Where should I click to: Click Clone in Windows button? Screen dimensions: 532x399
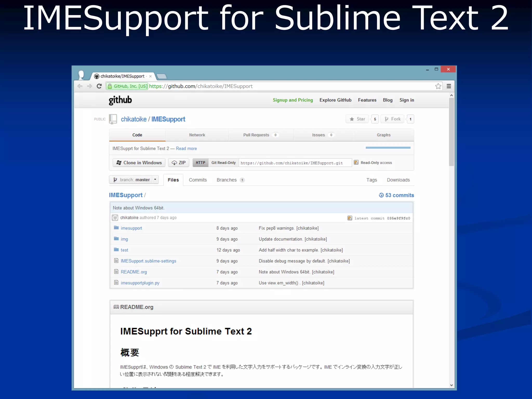[x=139, y=163]
